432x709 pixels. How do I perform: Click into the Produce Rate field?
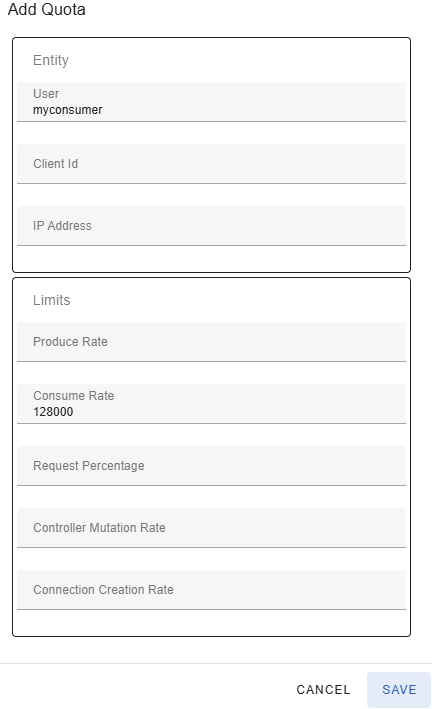[211, 342]
